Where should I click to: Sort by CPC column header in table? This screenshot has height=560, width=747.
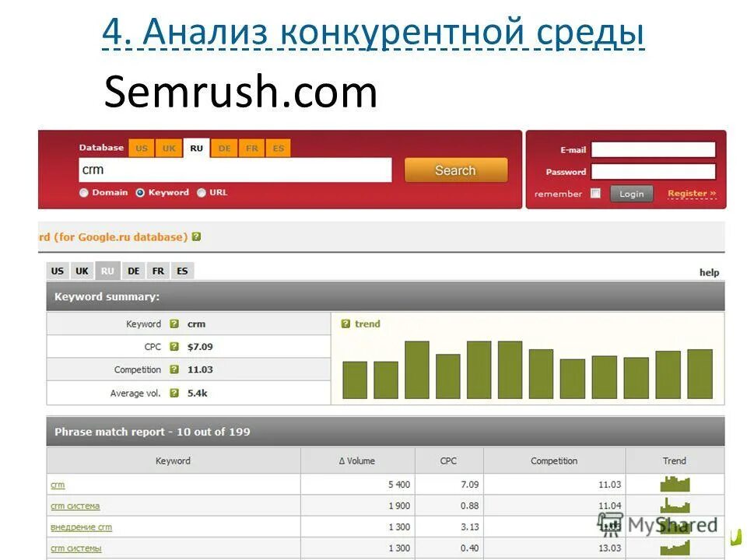tap(448, 461)
